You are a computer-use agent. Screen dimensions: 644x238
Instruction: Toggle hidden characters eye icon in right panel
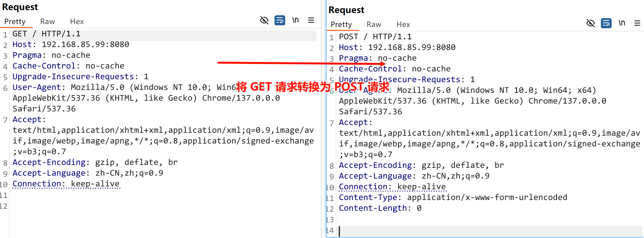[x=591, y=23]
